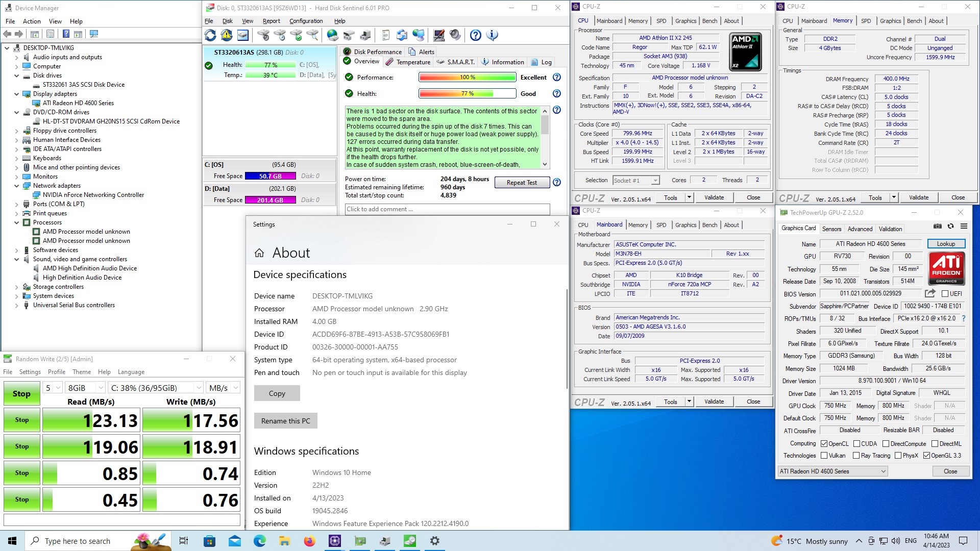Open MB/s unit dropdown in benchmark window
The height and width of the screenshot is (551, 980).
click(223, 388)
